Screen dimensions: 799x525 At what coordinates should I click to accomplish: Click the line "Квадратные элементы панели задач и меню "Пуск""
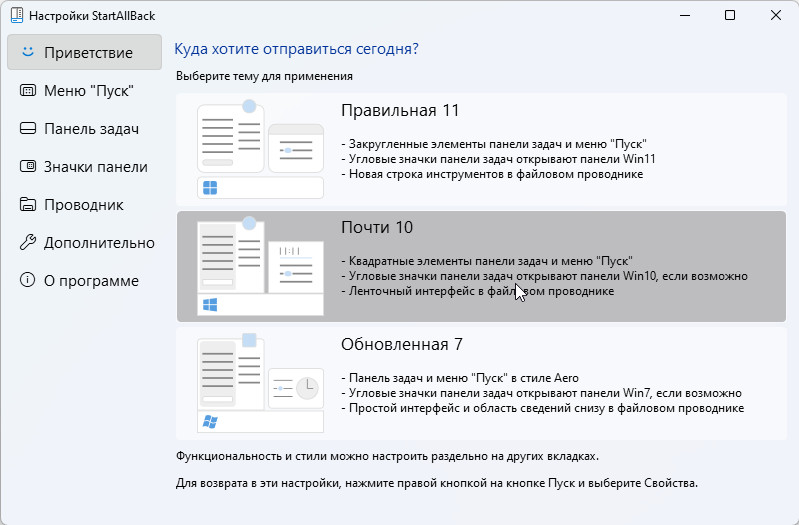click(x=487, y=260)
